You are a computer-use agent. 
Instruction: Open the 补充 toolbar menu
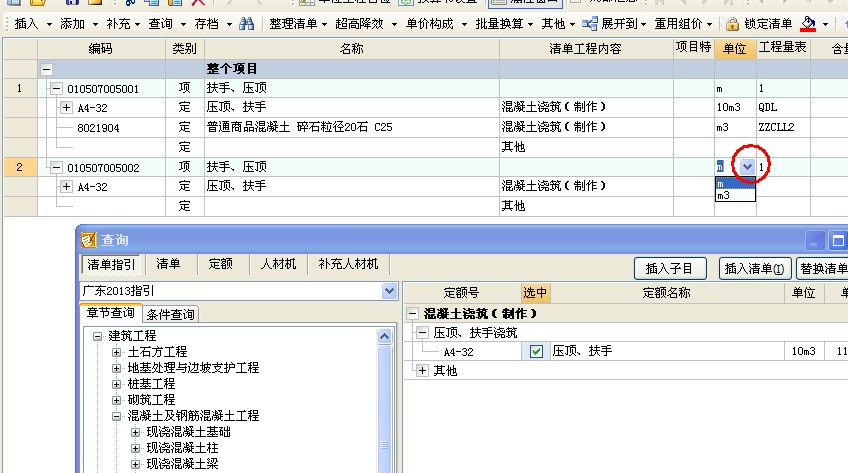click(123, 24)
